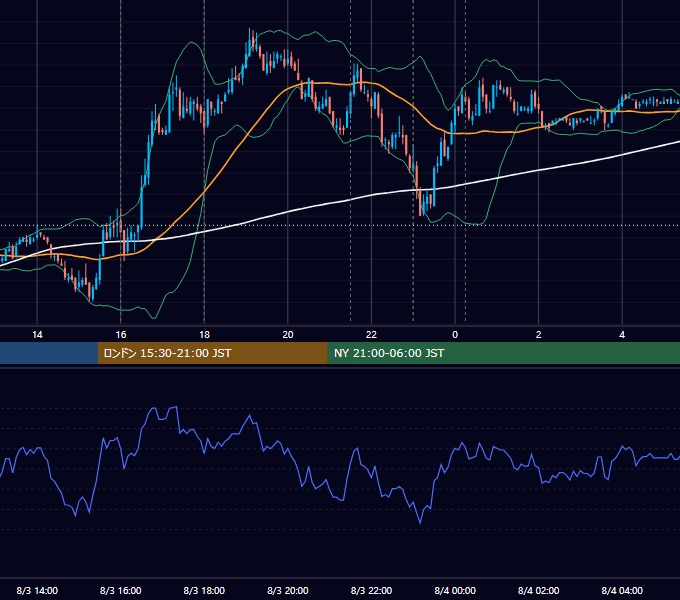The height and width of the screenshot is (600, 680).
Task: Click the 8/4 04:00 date label
Action: click(x=622, y=590)
